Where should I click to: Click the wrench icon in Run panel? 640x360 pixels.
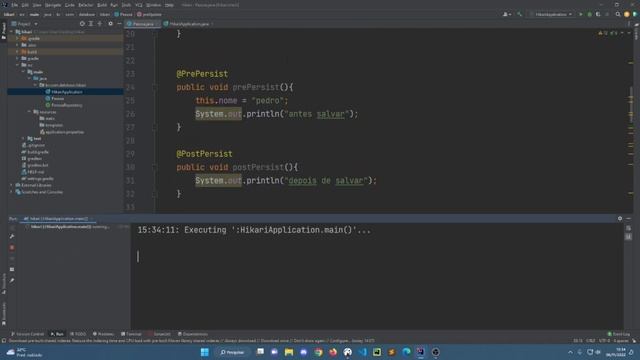(x=12, y=236)
